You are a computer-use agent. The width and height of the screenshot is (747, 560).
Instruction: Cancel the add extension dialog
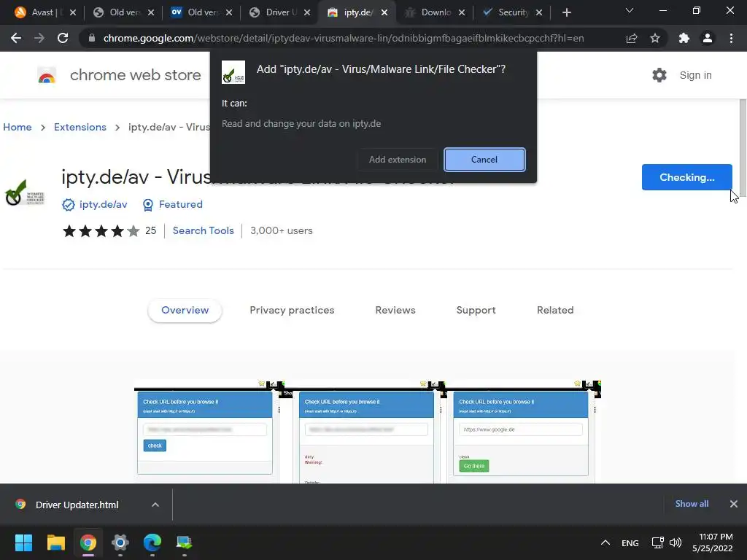tap(484, 160)
